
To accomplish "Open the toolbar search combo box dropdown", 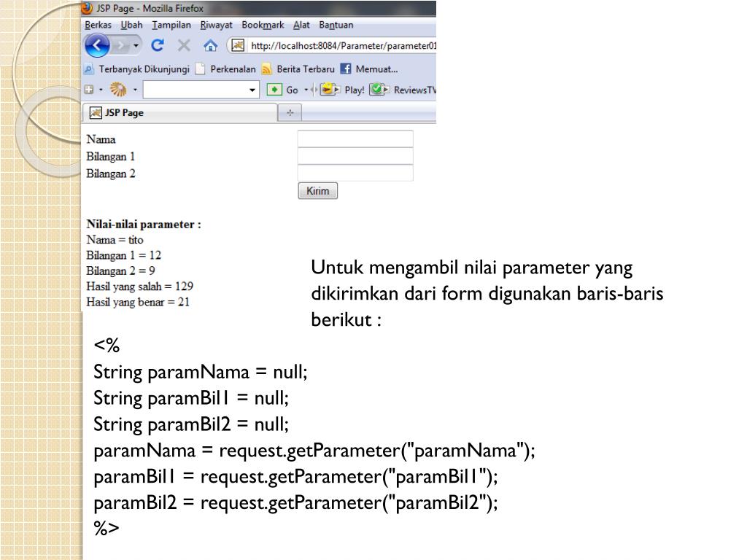I will pos(252,90).
